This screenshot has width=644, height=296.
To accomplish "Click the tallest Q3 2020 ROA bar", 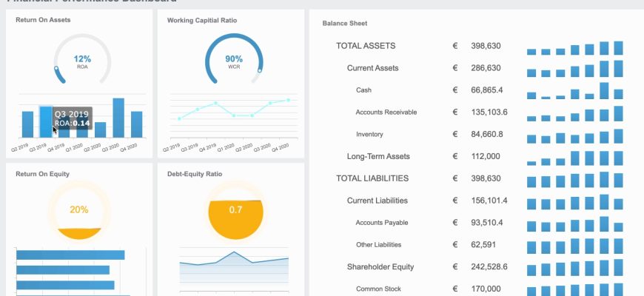I will pyautogui.click(x=118, y=118).
